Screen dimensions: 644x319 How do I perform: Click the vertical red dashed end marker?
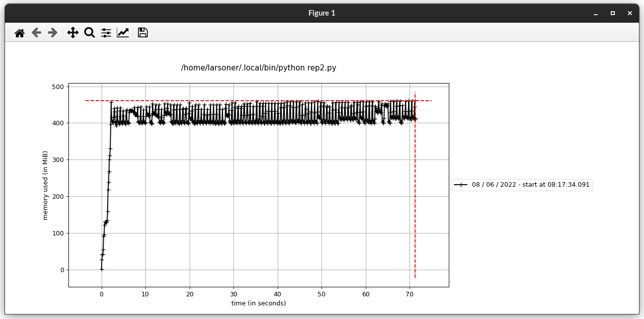click(415, 226)
